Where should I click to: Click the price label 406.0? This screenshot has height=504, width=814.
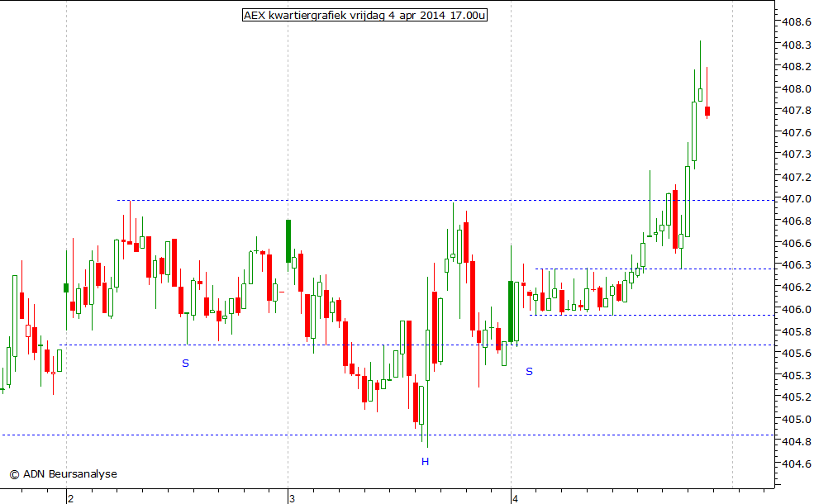click(x=797, y=309)
